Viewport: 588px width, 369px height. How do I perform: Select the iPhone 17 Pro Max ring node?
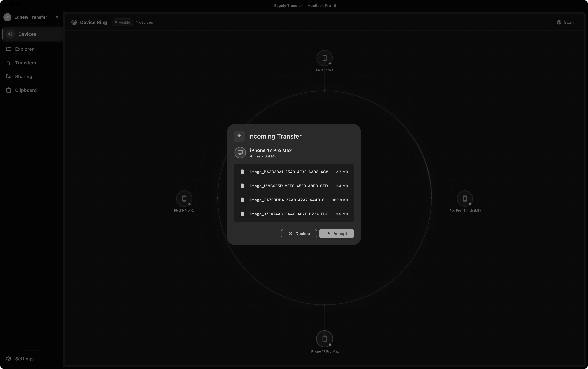(324, 339)
